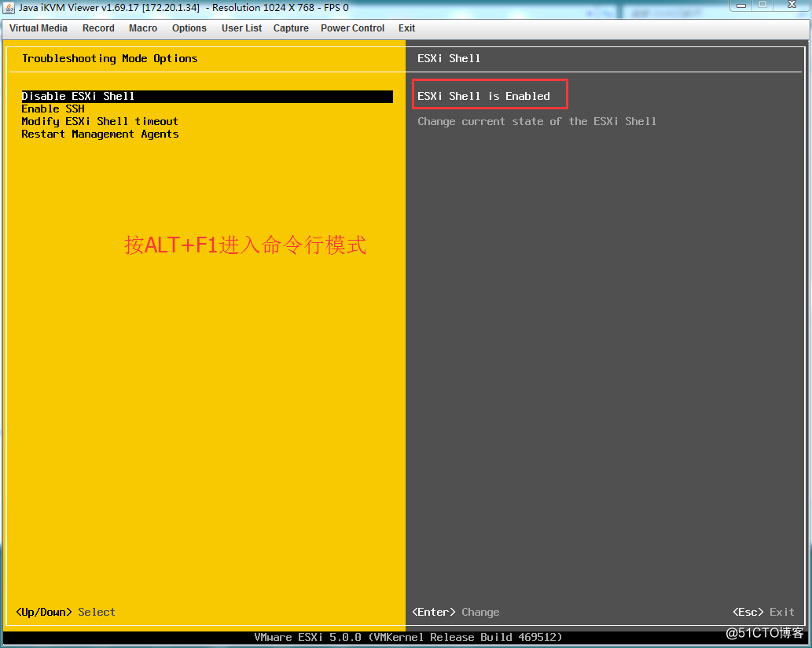Open the Power Control menu
This screenshot has width=812, height=648.
click(352, 28)
